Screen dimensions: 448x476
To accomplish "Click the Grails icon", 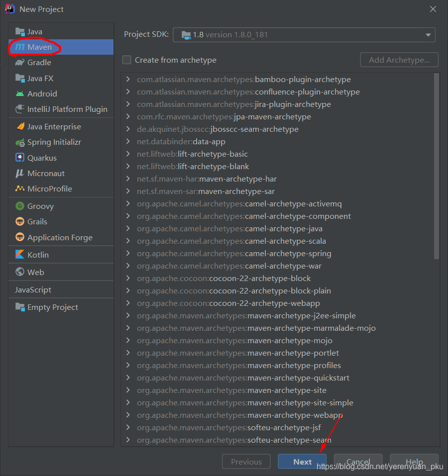I will coord(20,222).
